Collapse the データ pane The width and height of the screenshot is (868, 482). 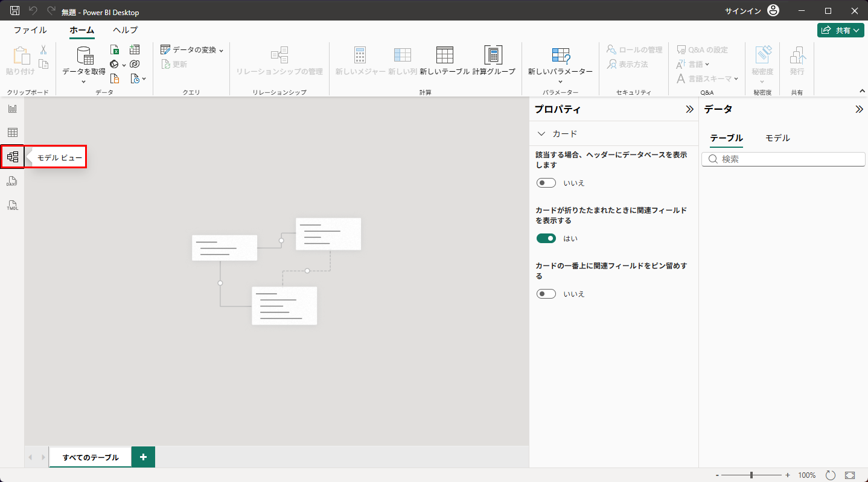coord(860,109)
